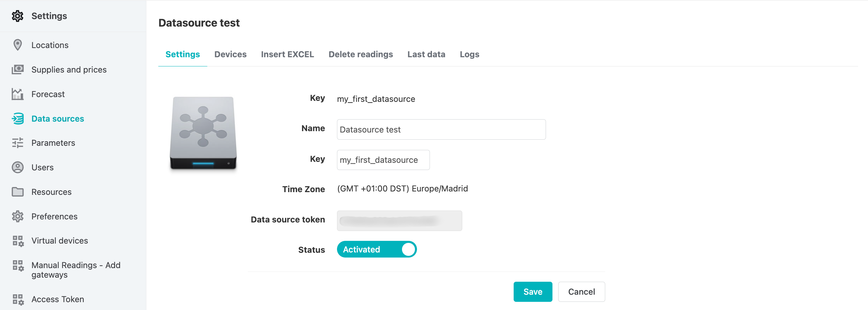The height and width of the screenshot is (310, 868).
Task: Click the Datasource test page heading
Action: [199, 23]
